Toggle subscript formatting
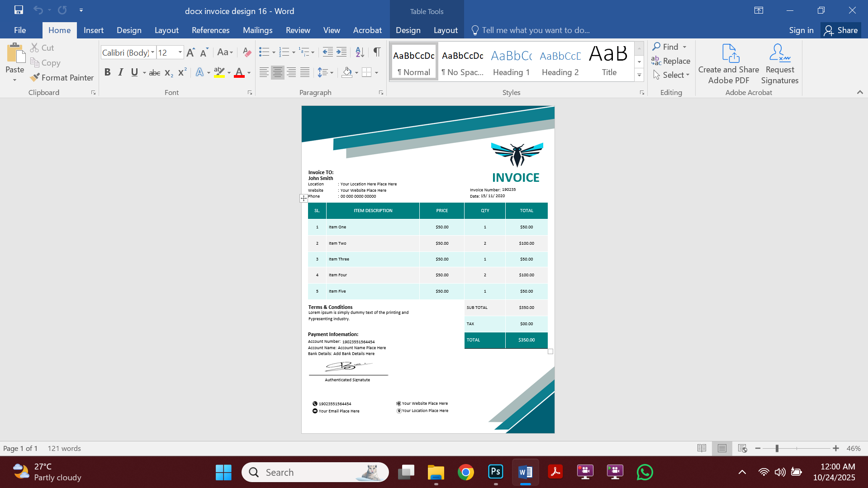Screen dimensions: 868x488 [x=168, y=72]
